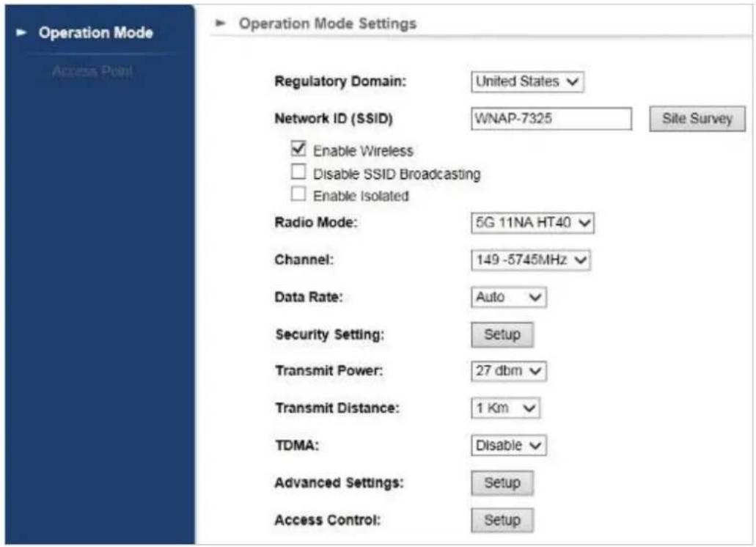Click the Advanced Settings label

339,483
